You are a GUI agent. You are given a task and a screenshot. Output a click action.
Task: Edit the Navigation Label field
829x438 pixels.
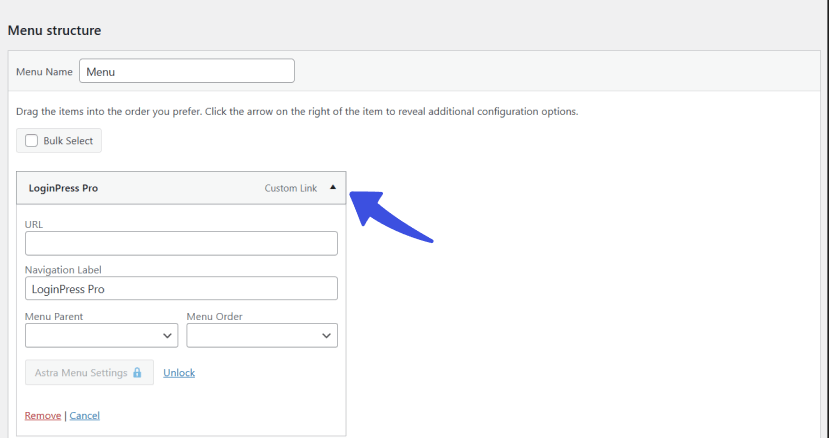tap(181, 288)
